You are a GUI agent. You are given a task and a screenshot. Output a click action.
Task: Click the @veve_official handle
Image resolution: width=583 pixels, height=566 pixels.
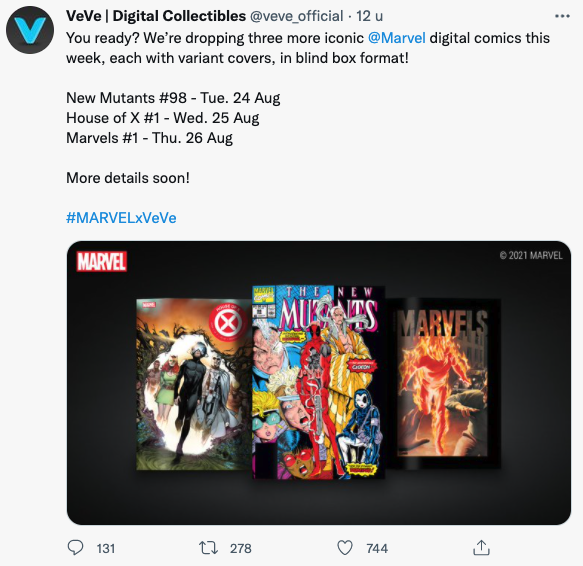(x=296, y=16)
